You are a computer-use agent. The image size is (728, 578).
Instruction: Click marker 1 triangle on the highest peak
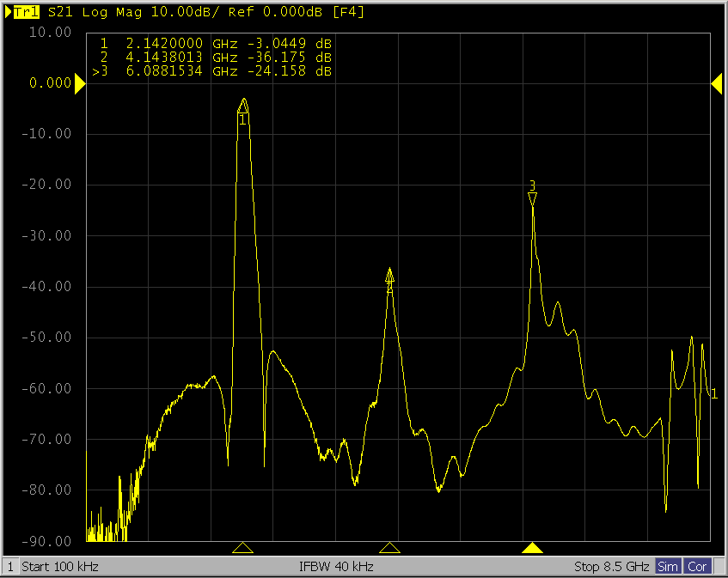tap(243, 106)
